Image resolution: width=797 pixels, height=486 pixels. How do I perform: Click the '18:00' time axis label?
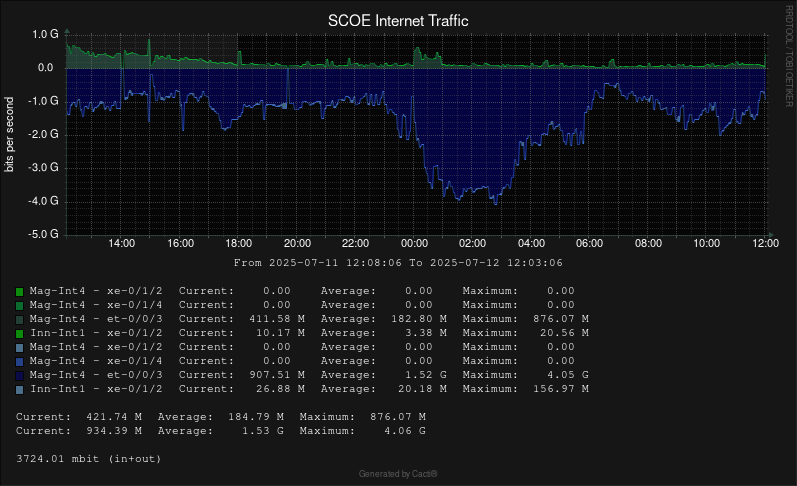pos(238,244)
